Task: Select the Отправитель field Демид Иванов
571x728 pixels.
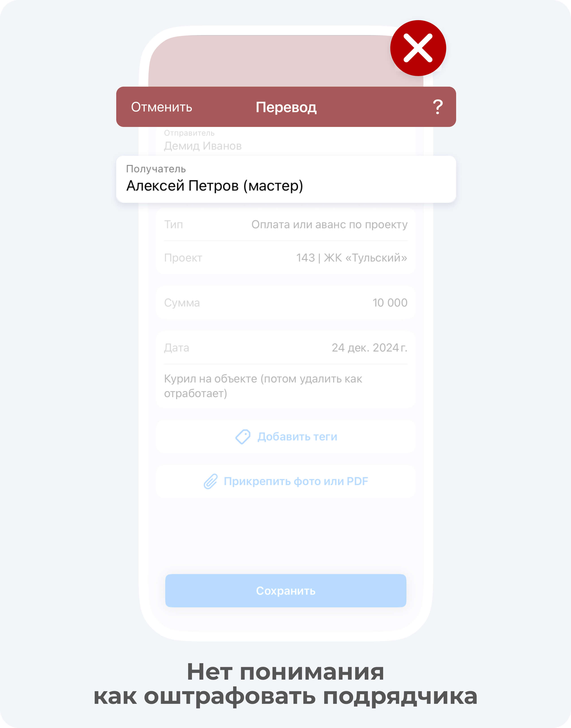Action: pyautogui.click(x=286, y=140)
